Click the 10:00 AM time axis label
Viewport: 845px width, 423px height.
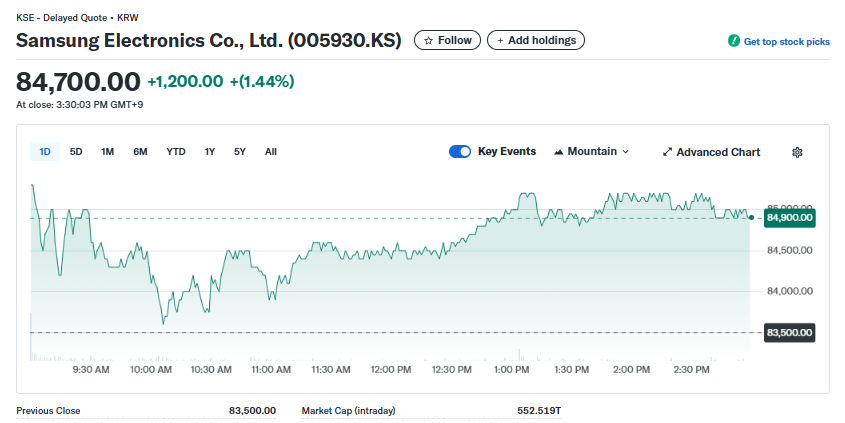tap(151, 370)
